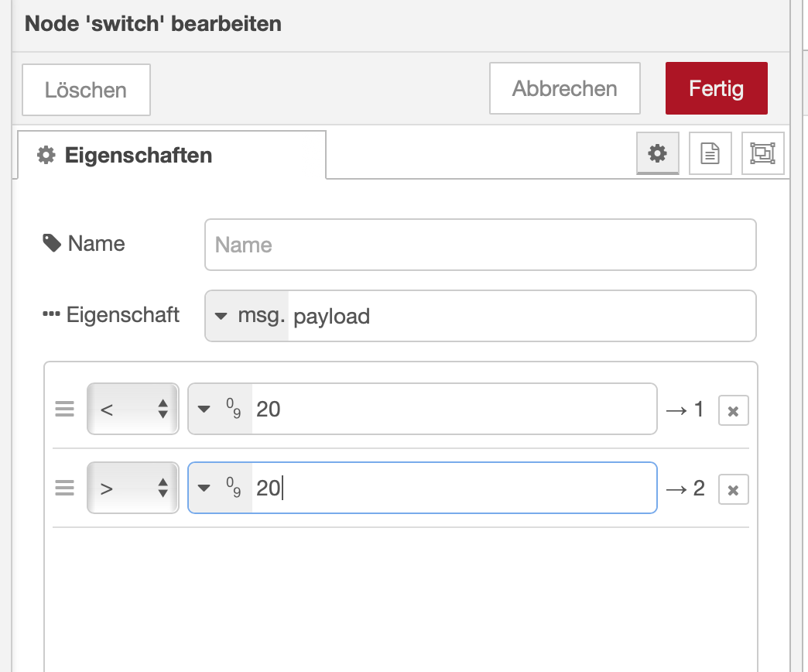This screenshot has width=808, height=672.
Task: Click the payload property field
Action: (x=519, y=316)
